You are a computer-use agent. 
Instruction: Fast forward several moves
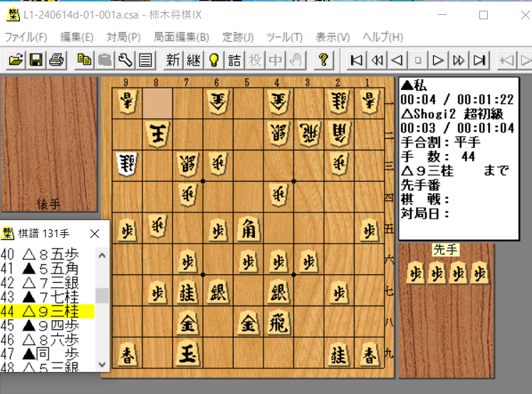click(x=459, y=61)
